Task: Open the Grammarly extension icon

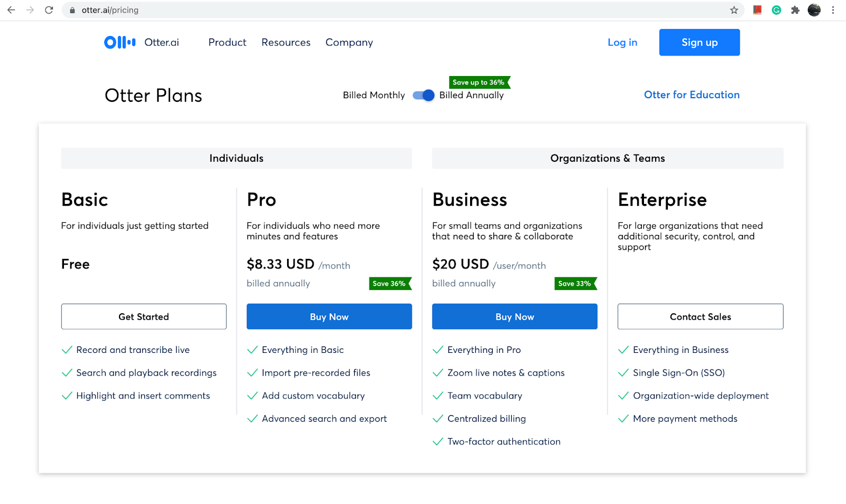Action: 776,10
